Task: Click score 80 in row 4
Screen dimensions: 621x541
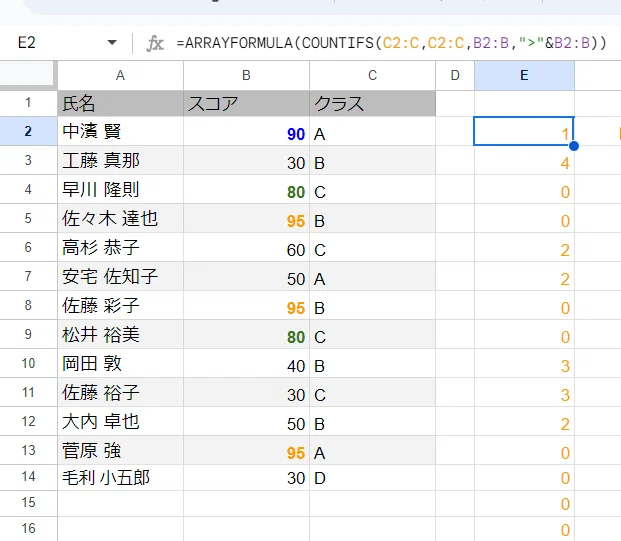Action: pos(246,189)
